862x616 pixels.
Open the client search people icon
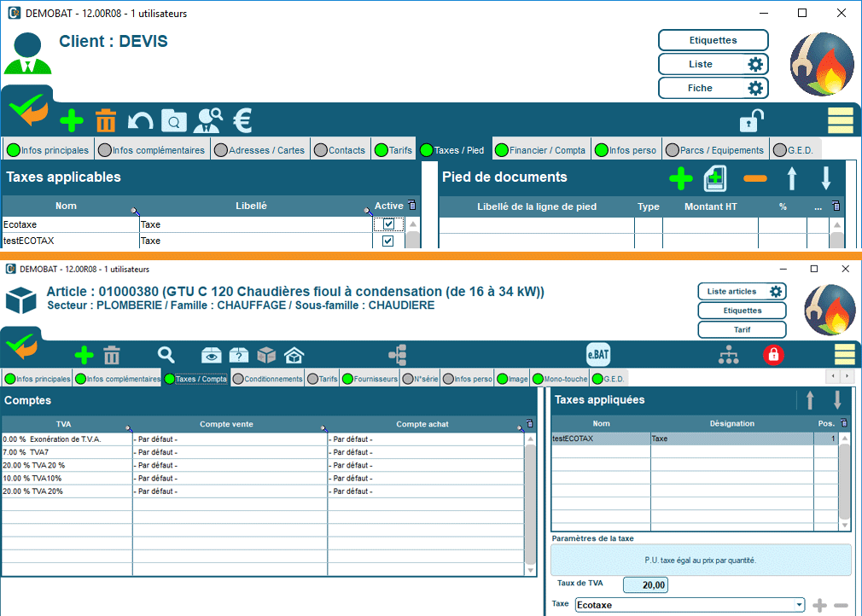click(x=207, y=120)
